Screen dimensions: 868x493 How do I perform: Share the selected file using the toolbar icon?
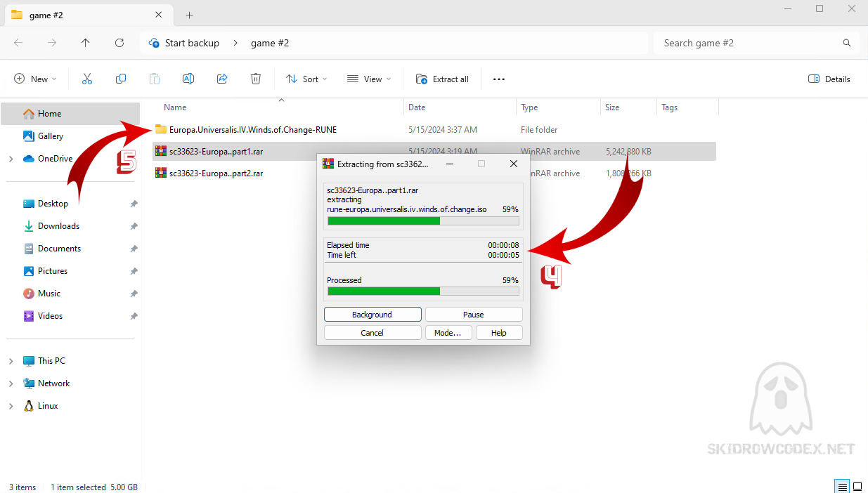(222, 79)
